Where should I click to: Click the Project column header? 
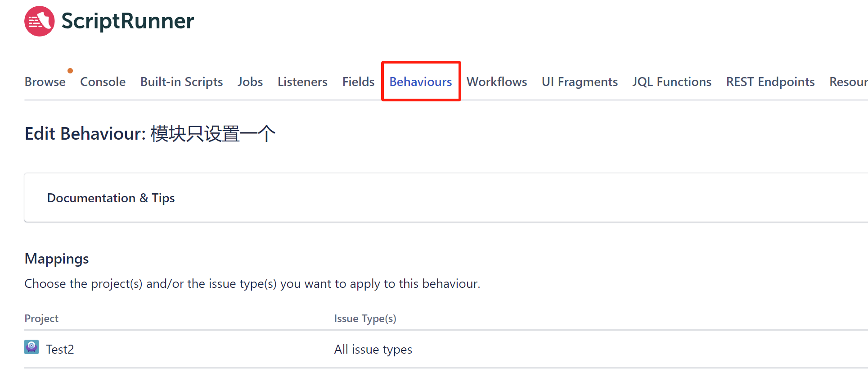(41, 319)
